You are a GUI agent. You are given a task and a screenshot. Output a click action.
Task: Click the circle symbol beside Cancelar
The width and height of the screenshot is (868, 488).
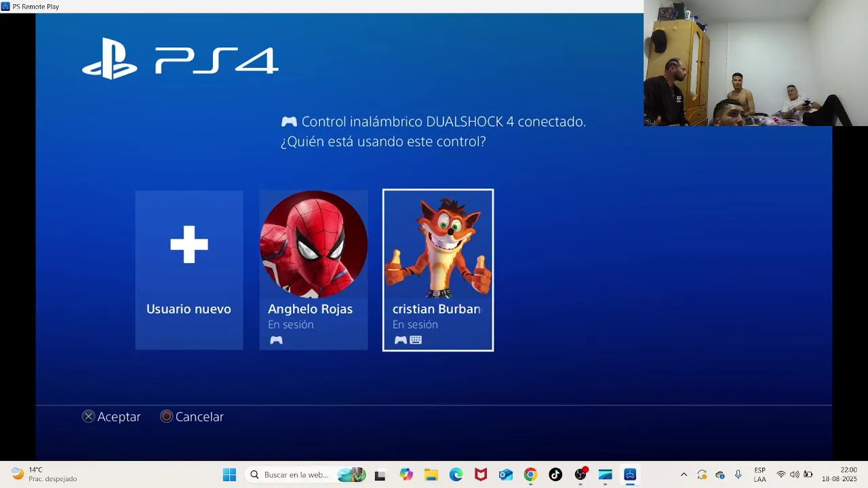166,417
